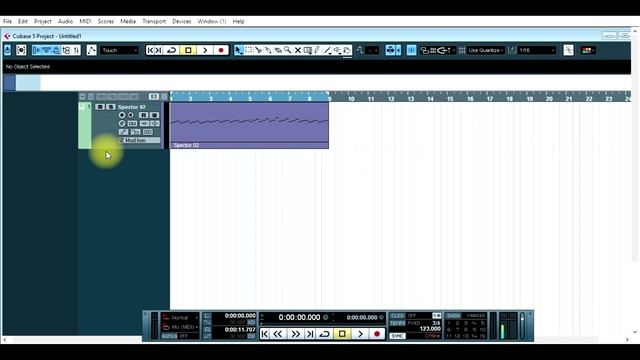Screen dimensions: 640x360
Task: Toggle monitor on Spector 02 track
Action: (131, 115)
